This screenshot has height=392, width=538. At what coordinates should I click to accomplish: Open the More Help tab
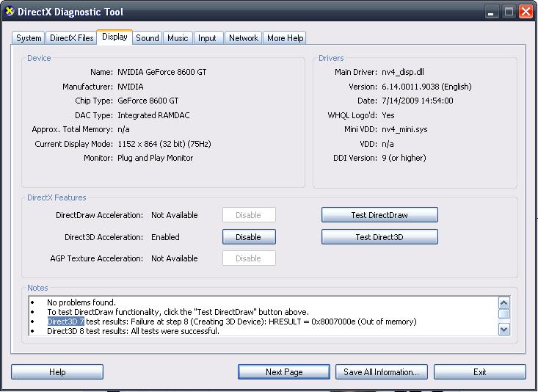(x=285, y=38)
